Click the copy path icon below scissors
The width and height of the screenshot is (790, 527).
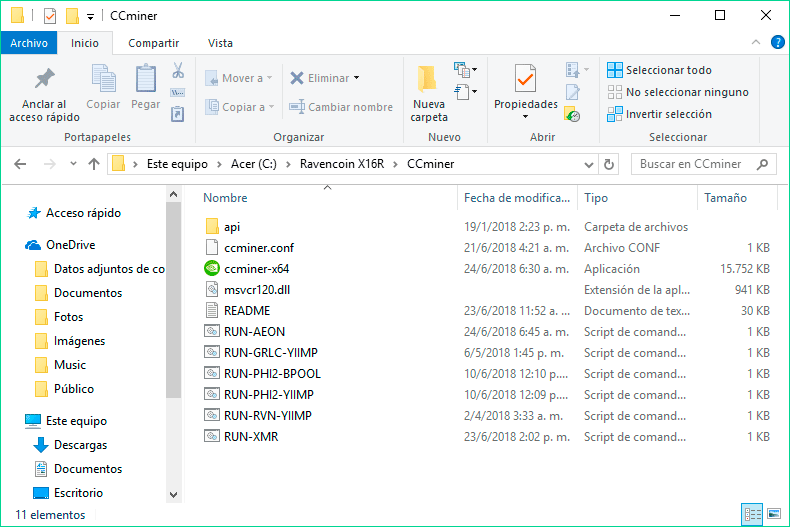(x=178, y=93)
